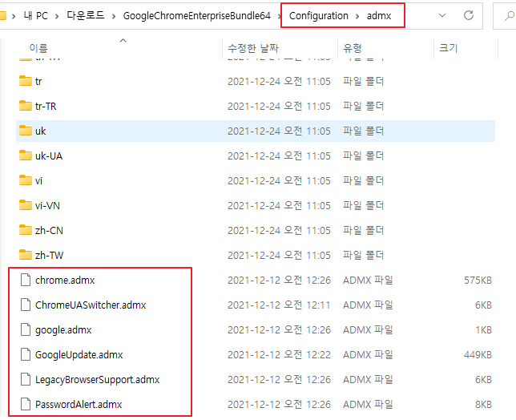Select the ChromeUASwitcher.admx file name

(x=91, y=305)
